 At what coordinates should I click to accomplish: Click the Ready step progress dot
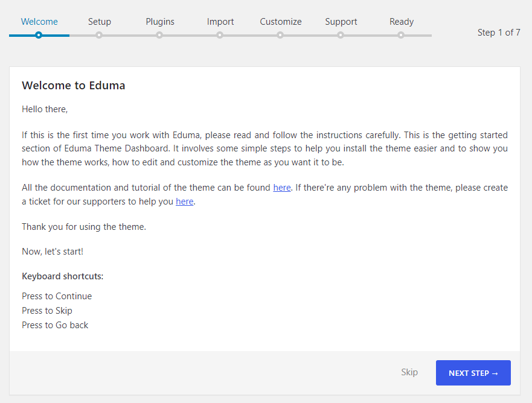(401, 35)
